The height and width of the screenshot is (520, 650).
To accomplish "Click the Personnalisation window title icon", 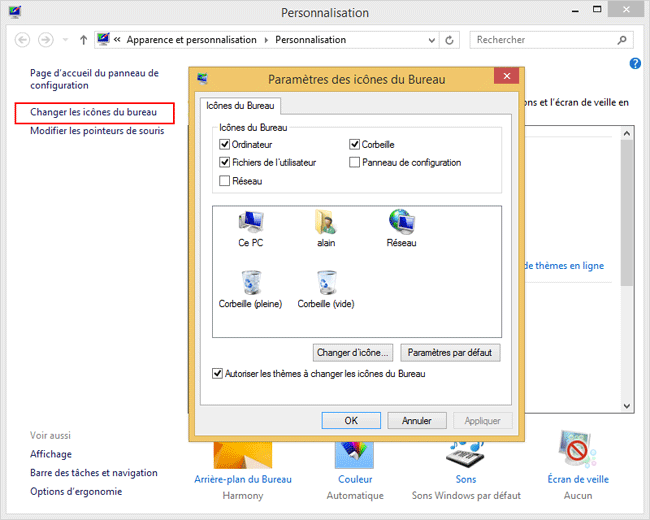I will (x=15, y=12).
